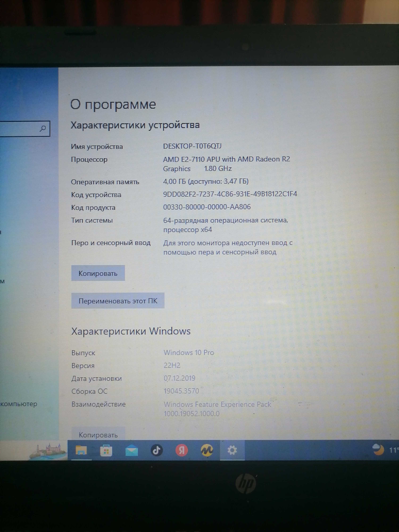
Task: Click the Характеристики устройства heading
Action: point(135,125)
